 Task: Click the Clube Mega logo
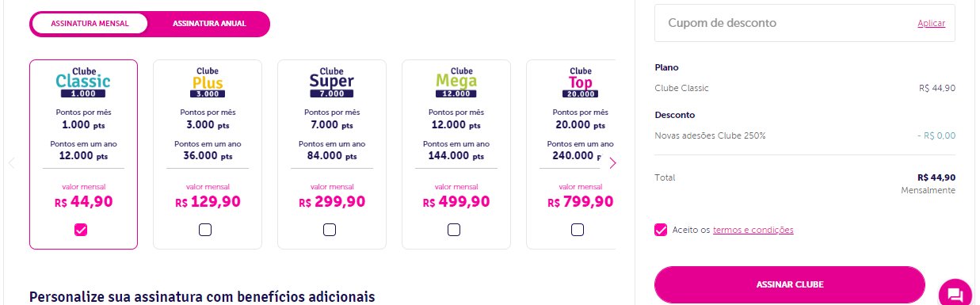tap(456, 82)
